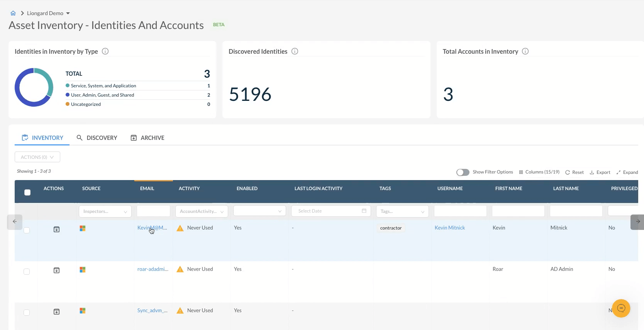Open the Inspectors source filter dropdown
The width and height of the screenshot is (644, 330).
coord(105,211)
